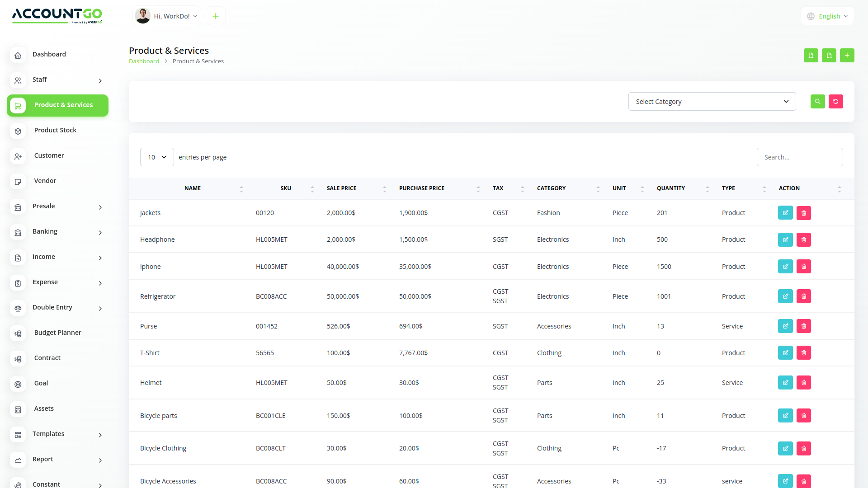Delete the Purse entry using the trash icon

tap(803, 326)
